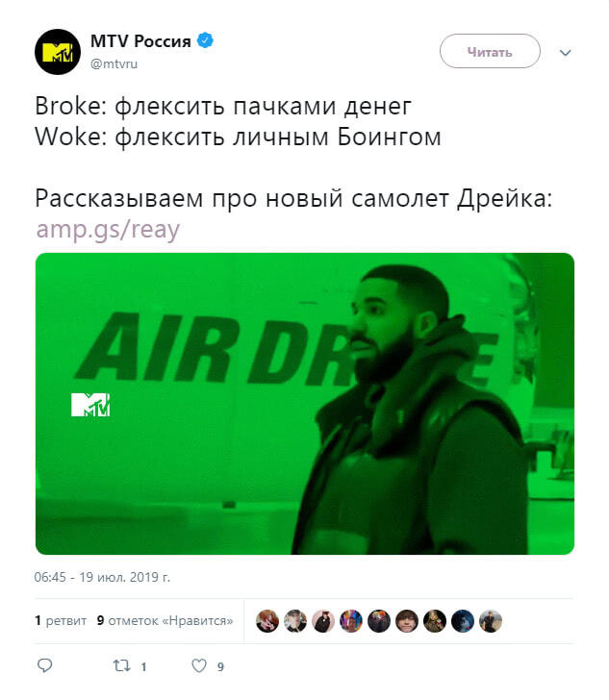609x700 pixels.
Task: Open the reply speech bubble icon
Action: (x=44, y=665)
